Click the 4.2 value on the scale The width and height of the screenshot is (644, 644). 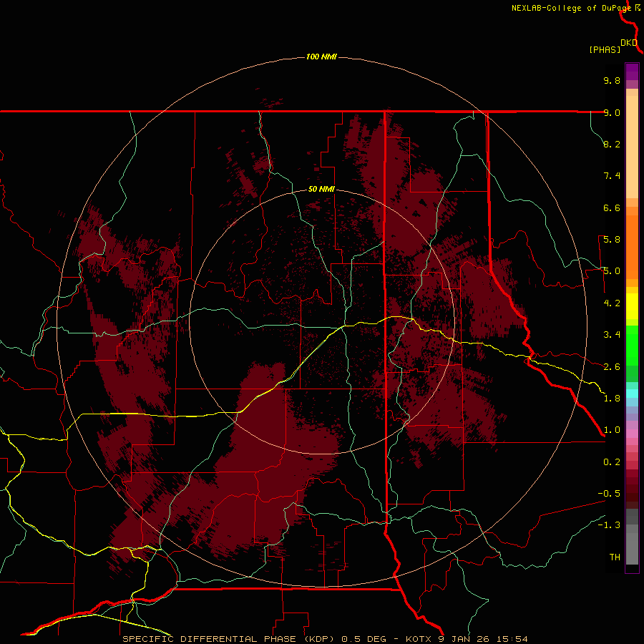pos(612,303)
